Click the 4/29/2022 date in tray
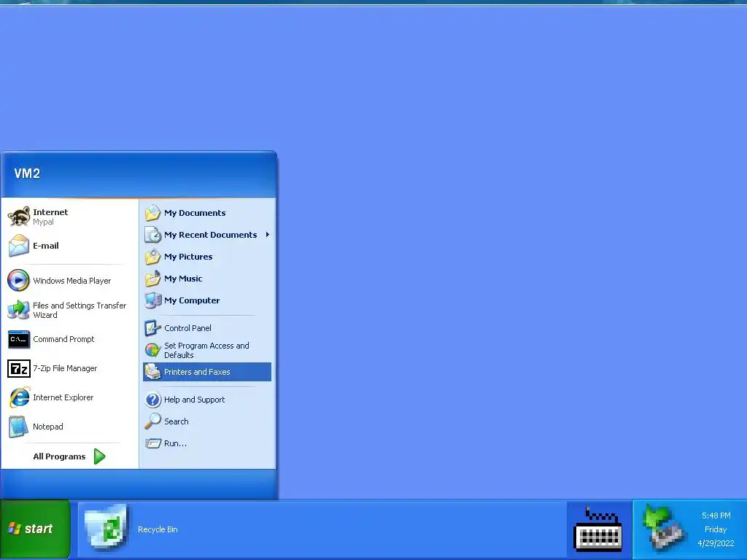 point(716,543)
